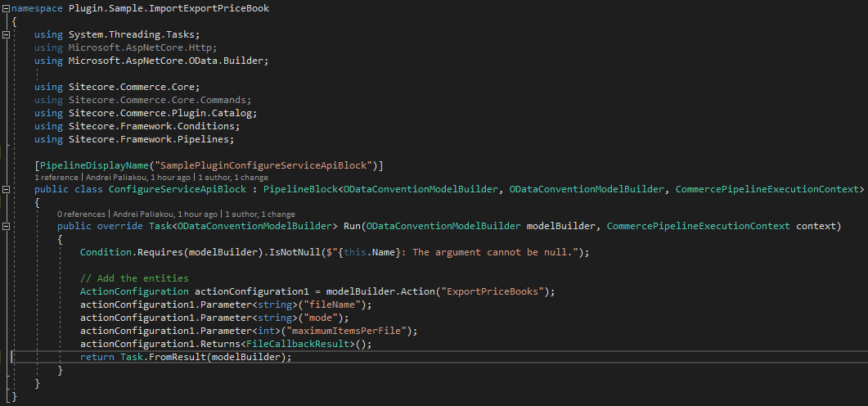Click the ConfigureServiceApiBlock class name
Image resolution: width=868 pixels, height=406 pixels.
coord(178,189)
